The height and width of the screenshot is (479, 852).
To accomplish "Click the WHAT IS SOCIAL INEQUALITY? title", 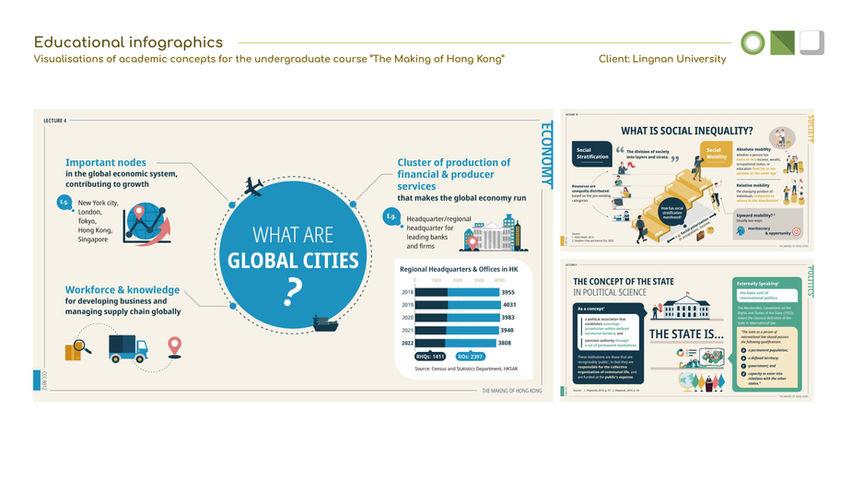I will click(x=687, y=131).
